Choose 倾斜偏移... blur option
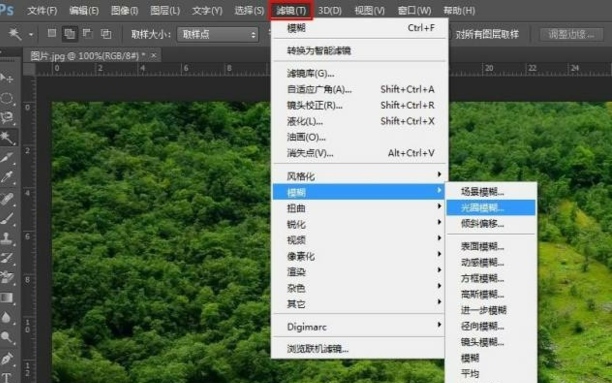This screenshot has width=612, height=383. pyautogui.click(x=491, y=223)
